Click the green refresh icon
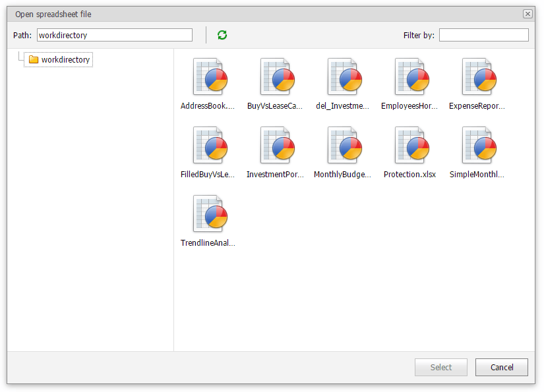Viewport: 544px width, 392px height. click(222, 35)
